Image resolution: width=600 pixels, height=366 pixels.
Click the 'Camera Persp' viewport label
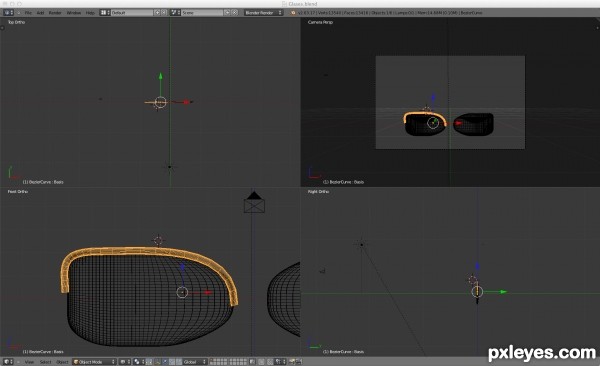(x=320, y=22)
